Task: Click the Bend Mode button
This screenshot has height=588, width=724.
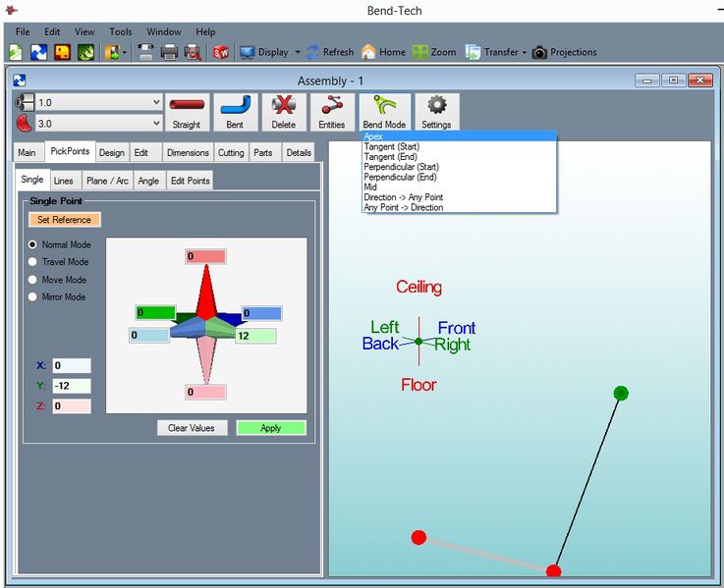Action: click(385, 112)
